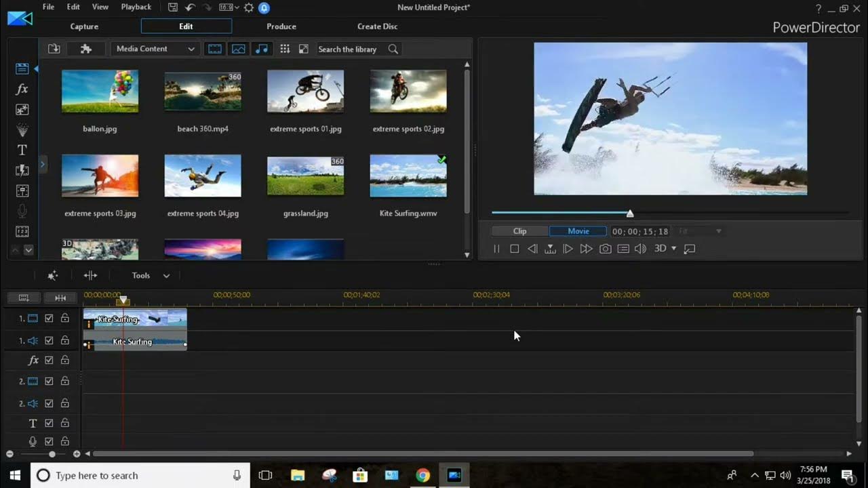This screenshot has height=488, width=868.
Task: Disable audio track 1 checkbox
Action: pos(49,340)
